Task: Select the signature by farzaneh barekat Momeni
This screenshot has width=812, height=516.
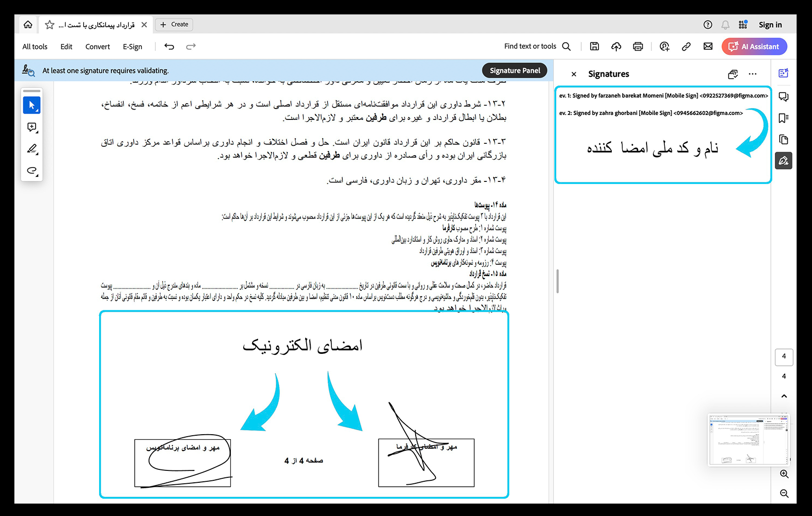Action: (x=663, y=96)
